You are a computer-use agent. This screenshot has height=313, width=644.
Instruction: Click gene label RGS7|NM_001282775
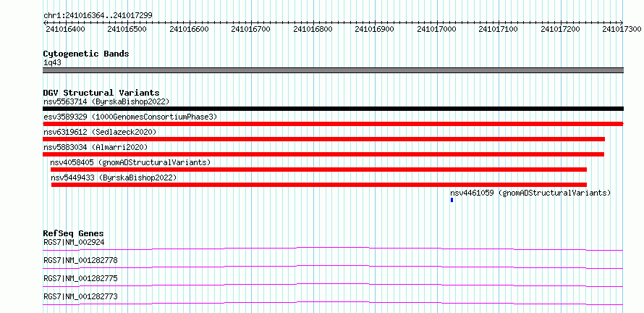[80, 278]
